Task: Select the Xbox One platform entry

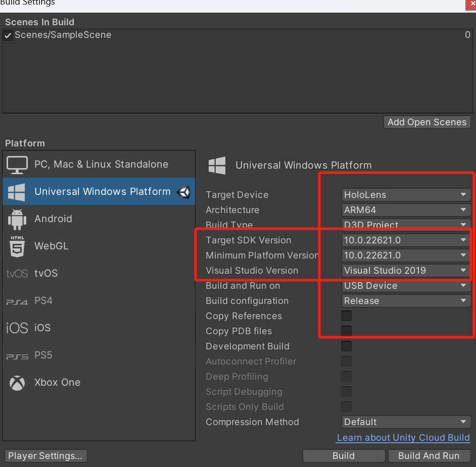Action: (x=99, y=382)
